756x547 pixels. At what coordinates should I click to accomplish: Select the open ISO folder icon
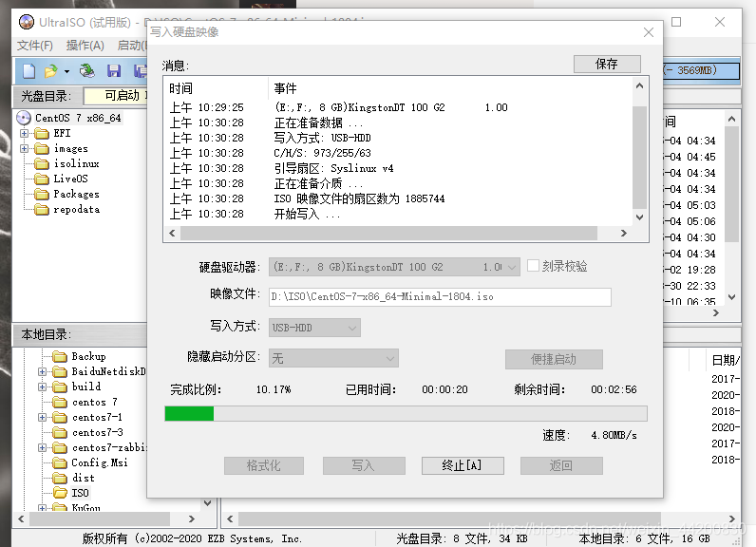point(60,493)
